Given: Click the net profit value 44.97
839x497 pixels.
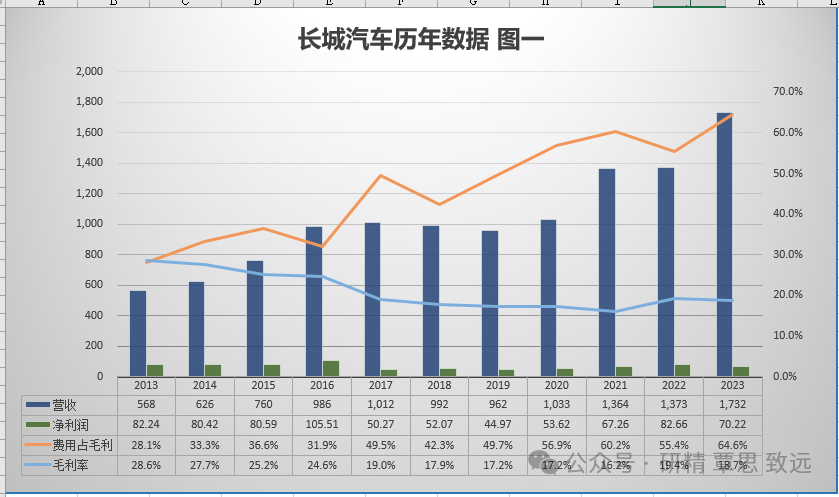Looking at the screenshot, I should click(498, 424).
